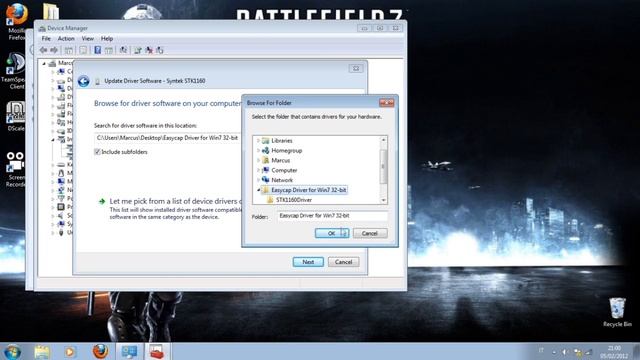Click the Help toolbar icon in Device Manager
The width and height of the screenshot is (640, 360).
pos(98,50)
